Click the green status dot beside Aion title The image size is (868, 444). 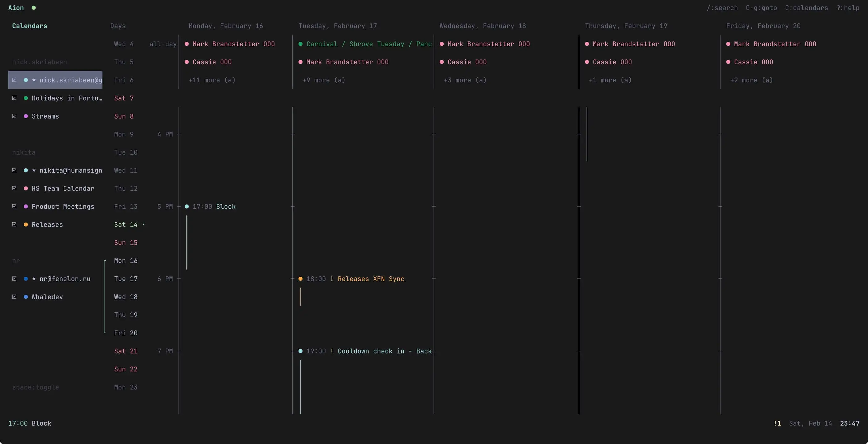click(34, 8)
